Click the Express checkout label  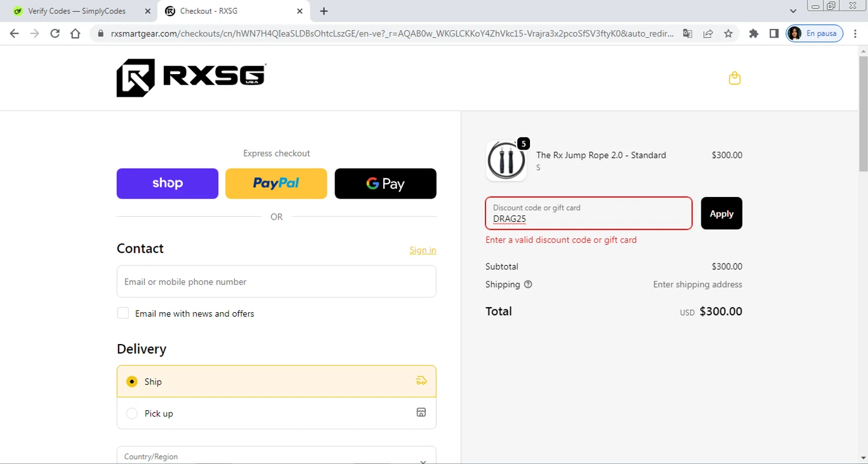pos(277,154)
